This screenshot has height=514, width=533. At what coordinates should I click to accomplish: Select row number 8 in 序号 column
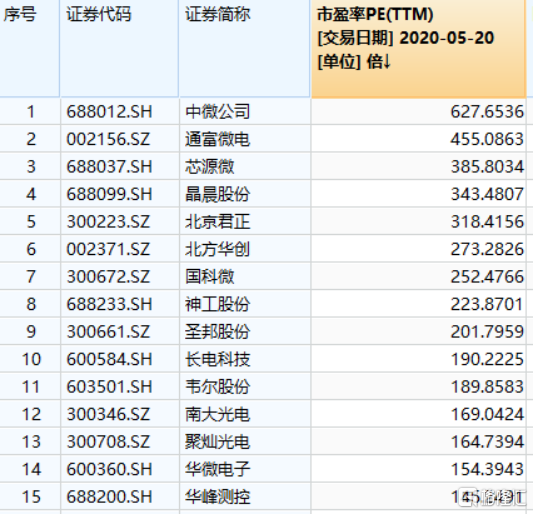[x=31, y=305]
